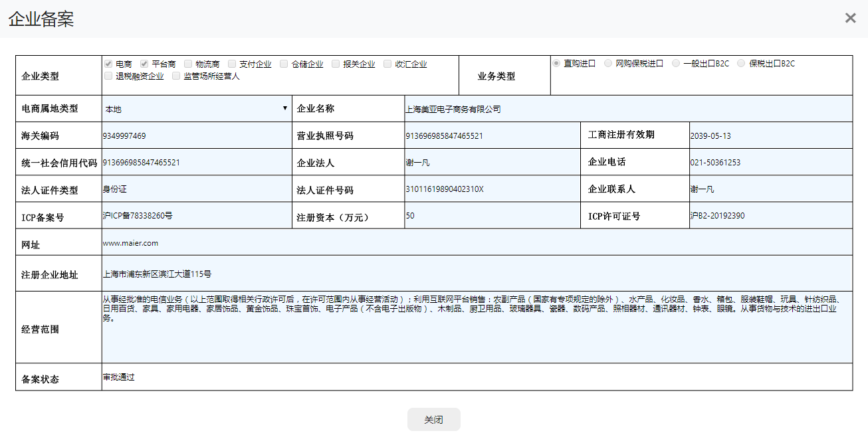
Task: Click the 法人证件类型 field 身份证
Action: 197,189
